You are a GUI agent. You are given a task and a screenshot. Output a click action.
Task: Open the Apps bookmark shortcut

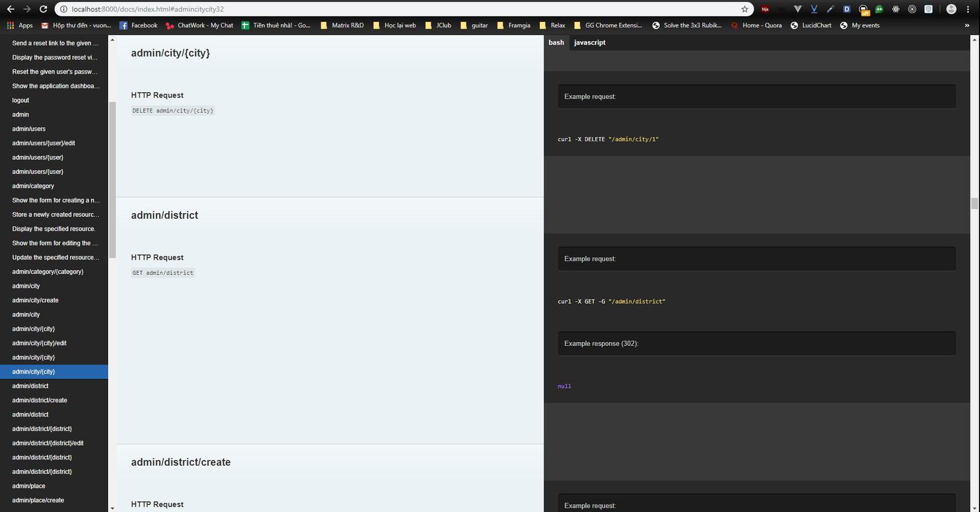coord(20,26)
